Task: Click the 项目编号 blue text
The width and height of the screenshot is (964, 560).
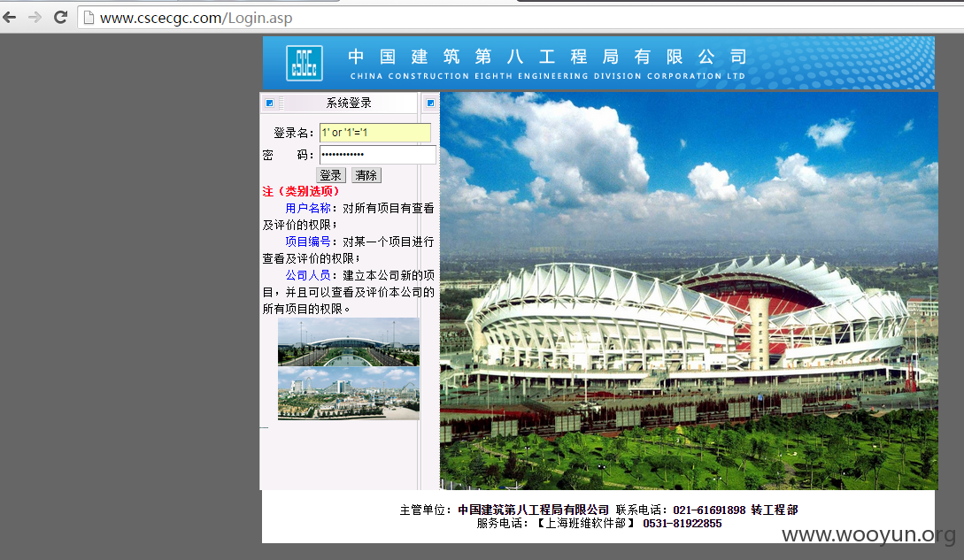Action: coord(308,242)
